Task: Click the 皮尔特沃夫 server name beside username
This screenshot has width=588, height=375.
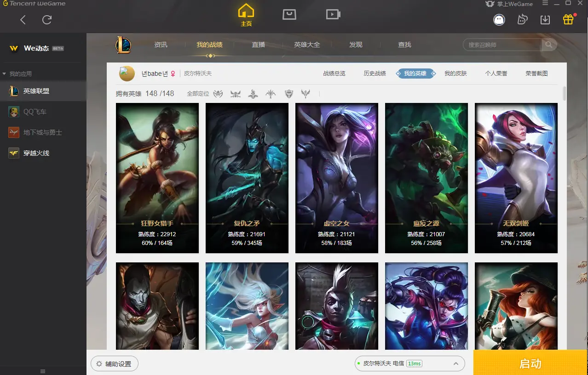Action: pyautogui.click(x=198, y=74)
